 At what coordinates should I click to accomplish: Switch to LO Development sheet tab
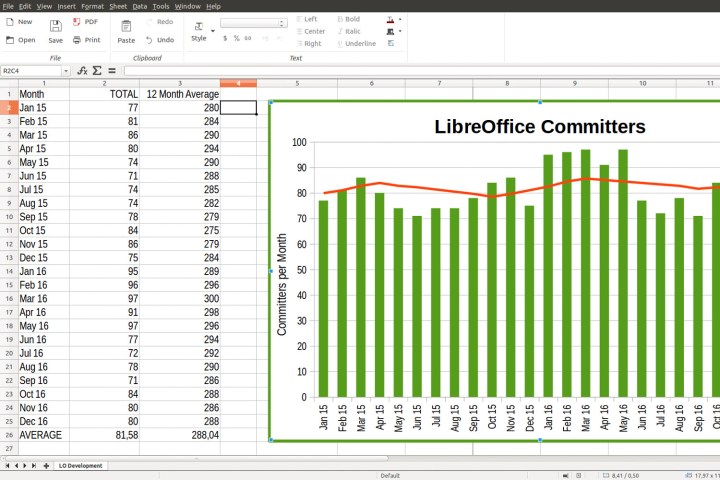(x=80, y=465)
